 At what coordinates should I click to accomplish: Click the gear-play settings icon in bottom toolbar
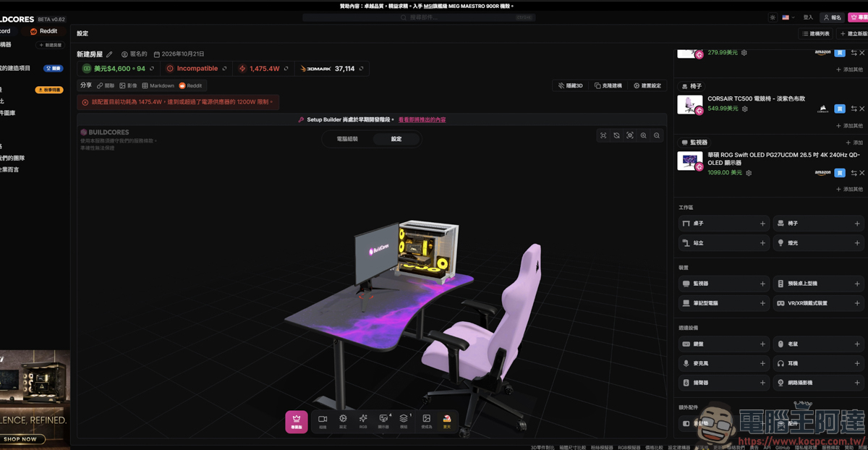click(x=343, y=421)
